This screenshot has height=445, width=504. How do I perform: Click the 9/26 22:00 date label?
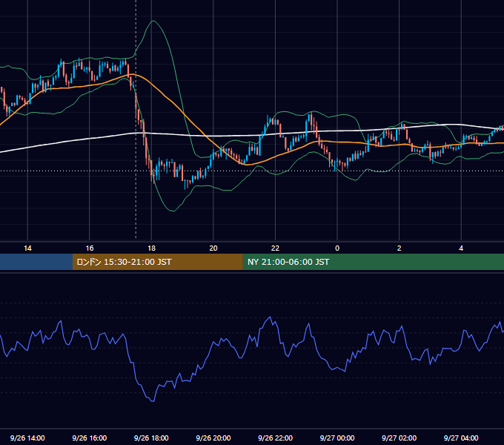(x=275, y=438)
